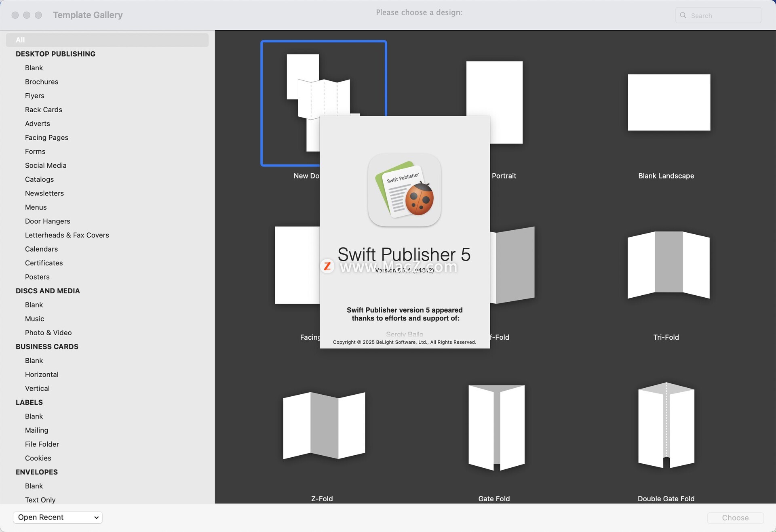Select the Gate Fold template icon
Viewport: 776px width, 532px height.
(x=496, y=427)
